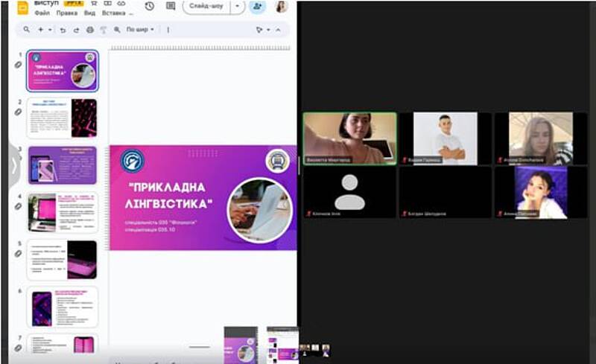
Task: Select slide 6 thumbnail in filmstrip
Action: pos(63,307)
